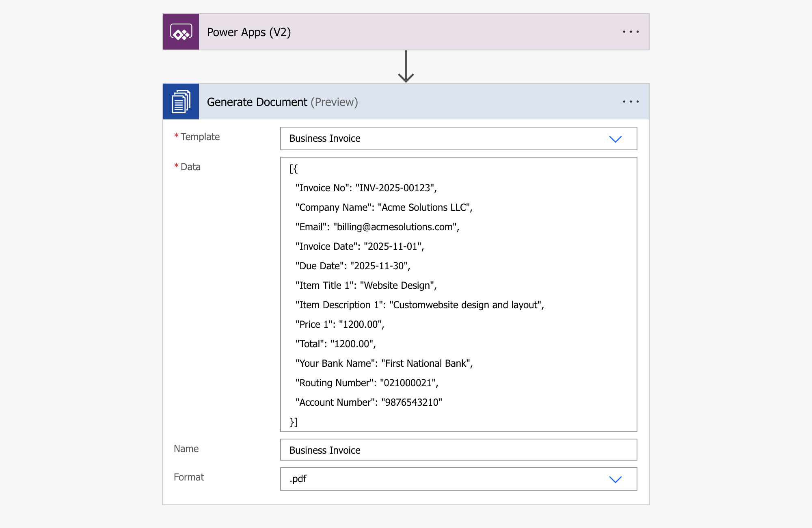Click the Power Apps (V2) connector icon
This screenshot has height=528, width=812.
(181, 32)
